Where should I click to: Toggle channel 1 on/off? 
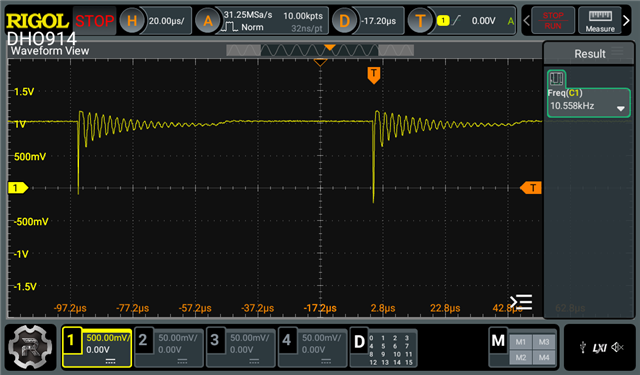[x=71, y=341]
